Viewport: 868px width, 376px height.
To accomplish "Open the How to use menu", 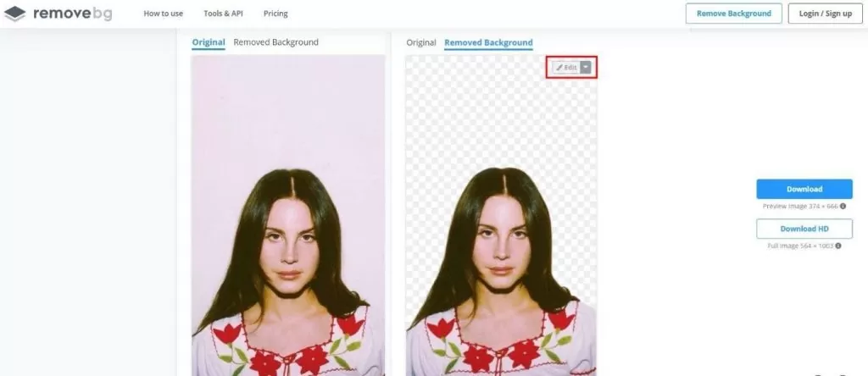I will (164, 14).
